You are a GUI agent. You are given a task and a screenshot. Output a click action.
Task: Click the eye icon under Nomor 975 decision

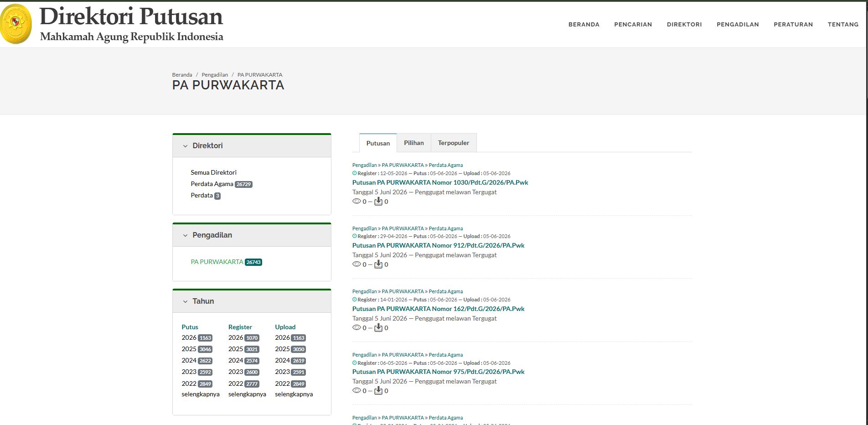356,390
